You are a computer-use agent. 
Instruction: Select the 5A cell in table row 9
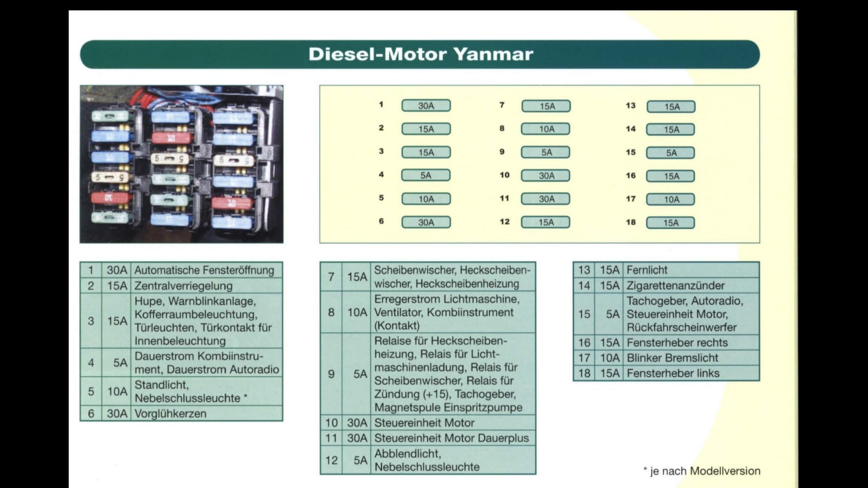pyautogui.click(x=357, y=374)
